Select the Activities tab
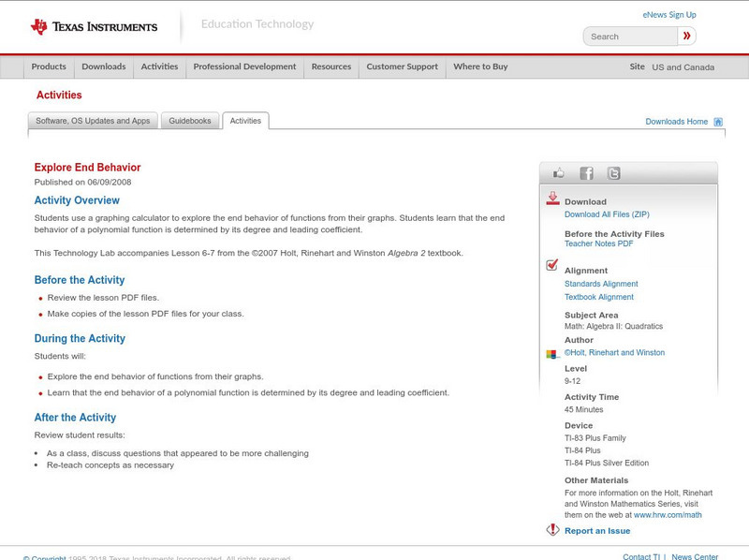The height and width of the screenshot is (560, 749). click(245, 121)
